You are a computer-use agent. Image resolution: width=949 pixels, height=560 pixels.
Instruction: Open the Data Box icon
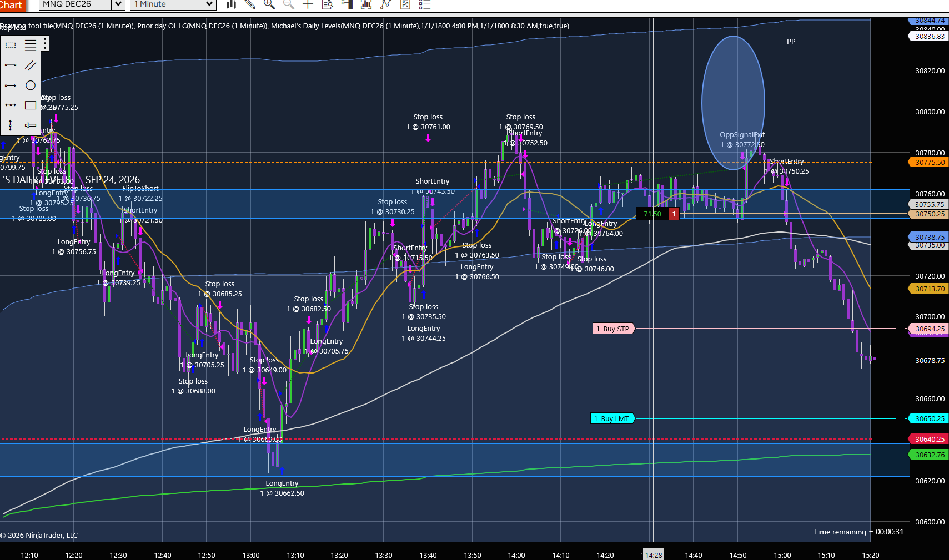328,4
